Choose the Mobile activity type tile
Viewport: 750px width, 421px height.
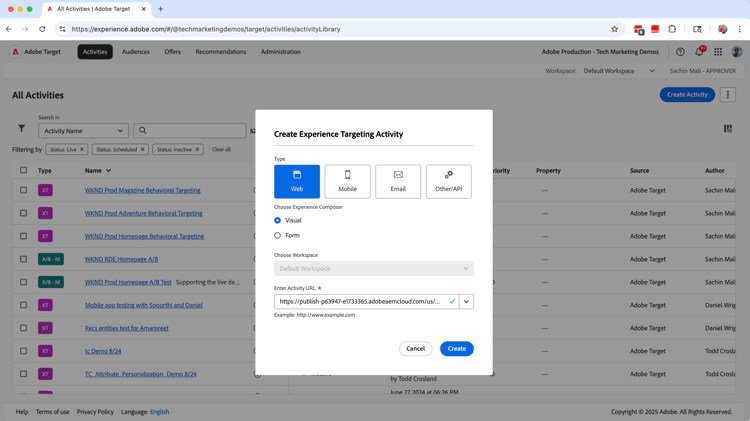pos(347,181)
